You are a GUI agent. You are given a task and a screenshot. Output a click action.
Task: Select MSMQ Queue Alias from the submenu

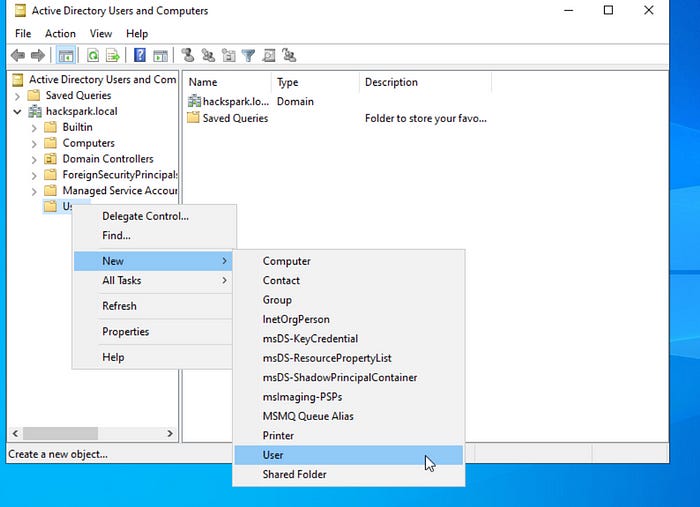(349, 416)
